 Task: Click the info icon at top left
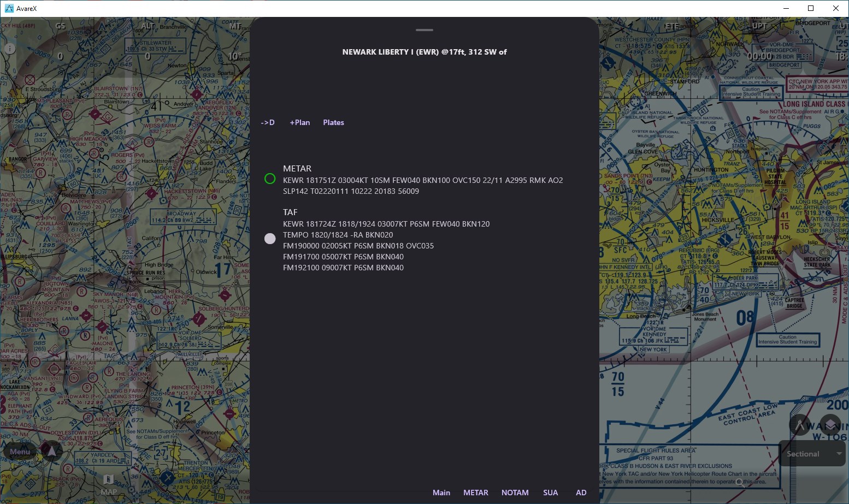pos(9,49)
